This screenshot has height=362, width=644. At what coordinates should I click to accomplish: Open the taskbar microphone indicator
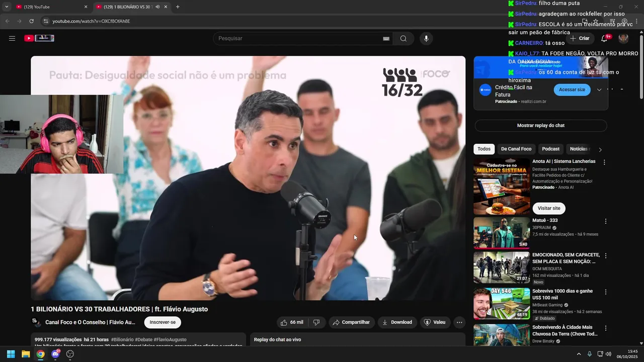[590, 354]
